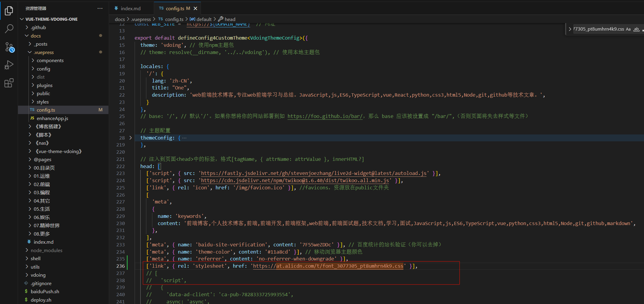Open the WEB_SITE https link on line 12
This screenshot has width=644, height=304.
coord(218,24)
